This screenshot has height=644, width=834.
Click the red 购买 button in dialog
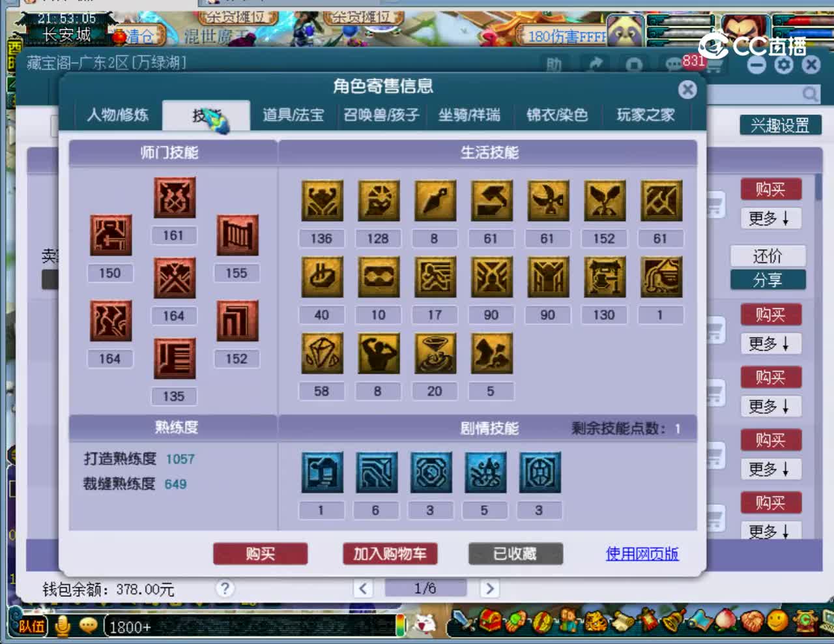coord(261,554)
